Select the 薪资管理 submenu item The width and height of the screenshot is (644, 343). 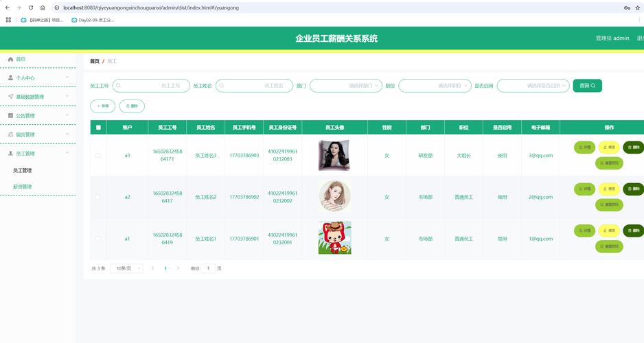pos(22,187)
